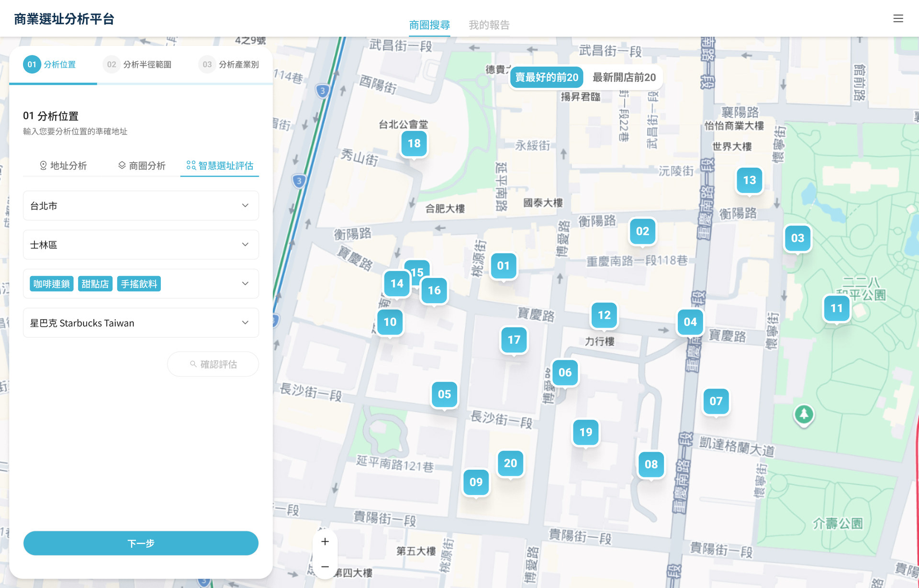Open the hamburger menu icon
Screen dimensions: 919x588
coord(898,19)
